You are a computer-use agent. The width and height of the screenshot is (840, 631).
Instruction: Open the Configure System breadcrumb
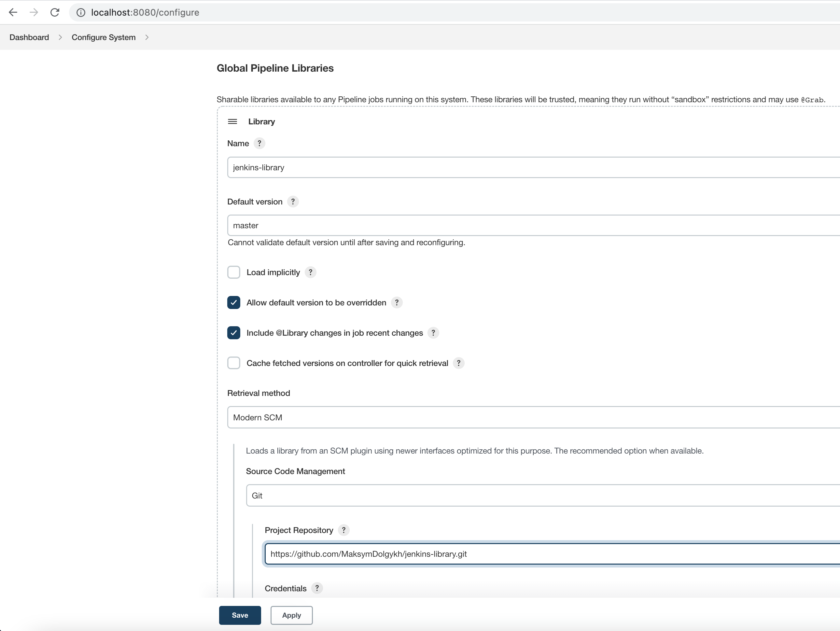104,37
